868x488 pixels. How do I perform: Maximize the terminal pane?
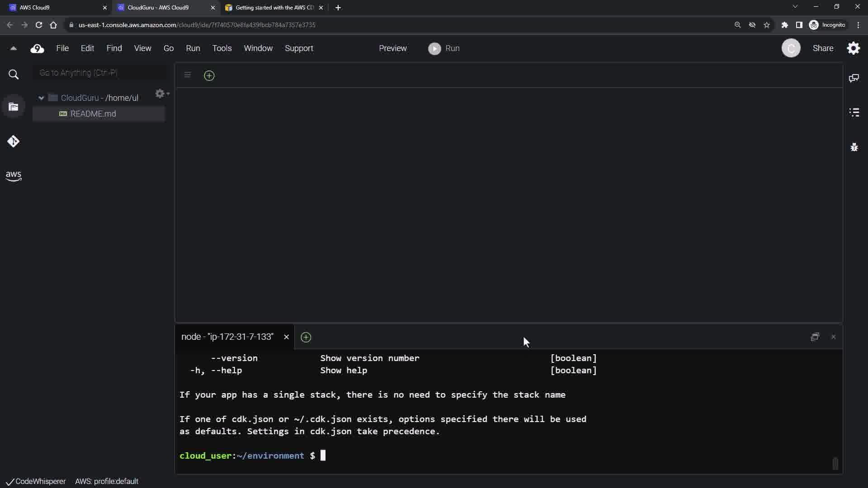pos(815,337)
